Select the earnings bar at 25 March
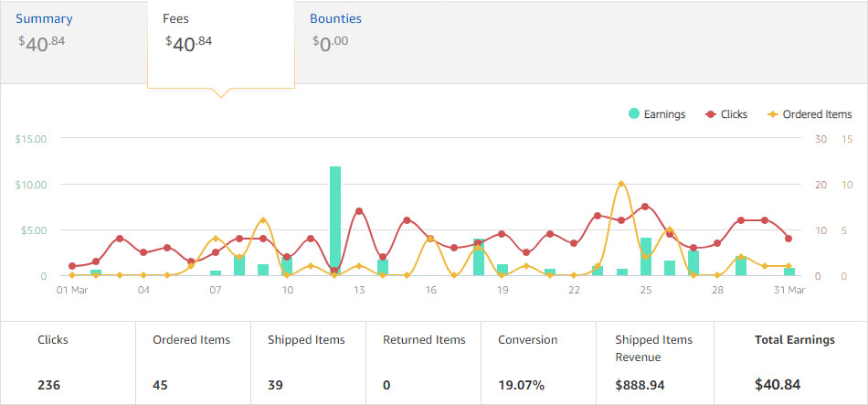The image size is (868, 405). (x=646, y=256)
